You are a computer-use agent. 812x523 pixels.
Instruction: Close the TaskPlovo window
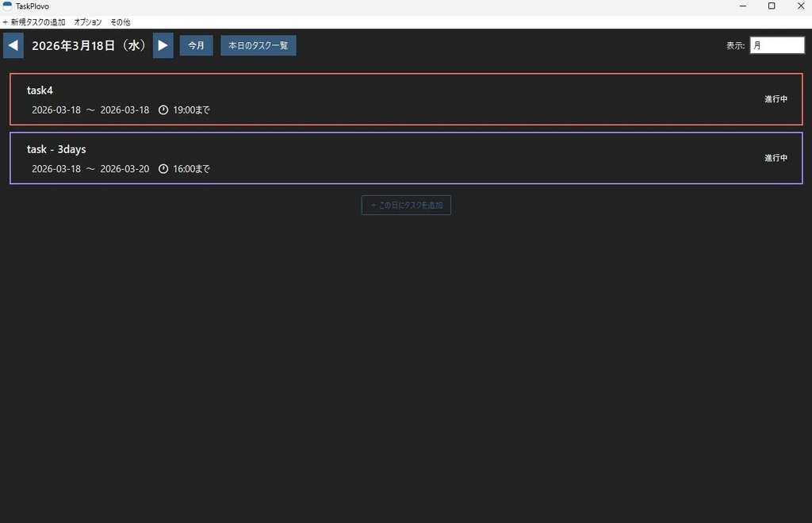(x=801, y=6)
